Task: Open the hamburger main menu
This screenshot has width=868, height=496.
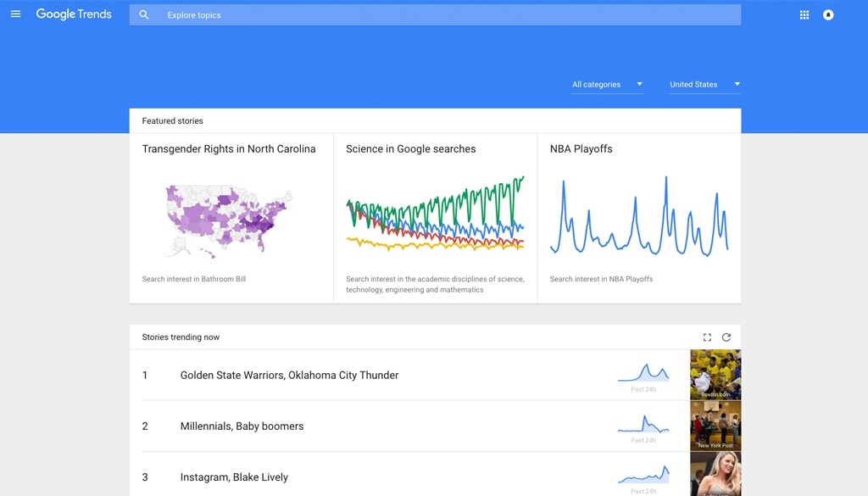Action: click(x=15, y=14)
